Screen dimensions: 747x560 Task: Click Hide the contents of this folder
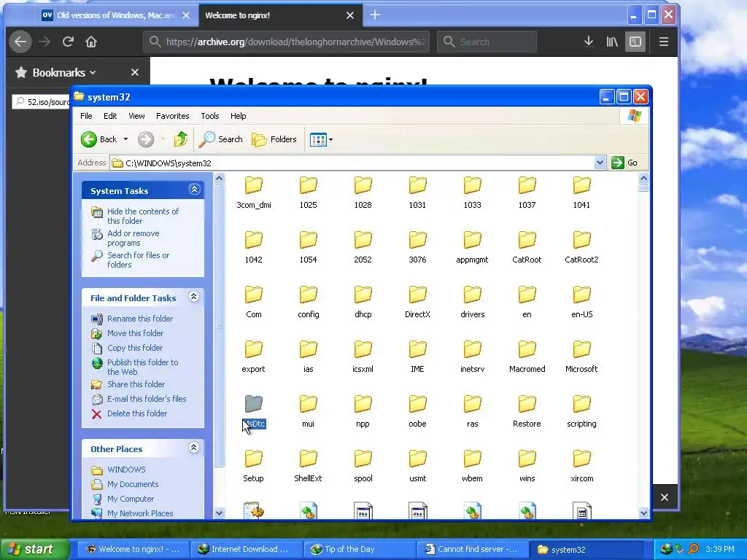(x=142, y=216)
